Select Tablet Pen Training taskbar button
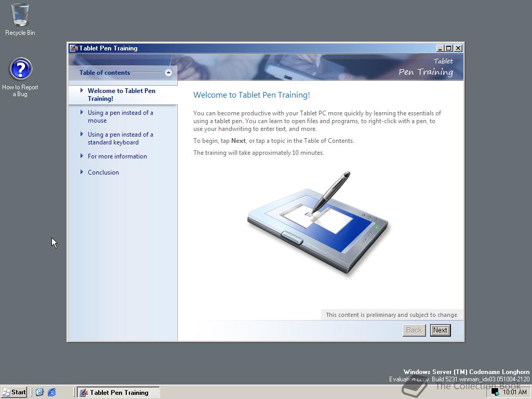Screen dimensions: 532x399 [118, 393]
